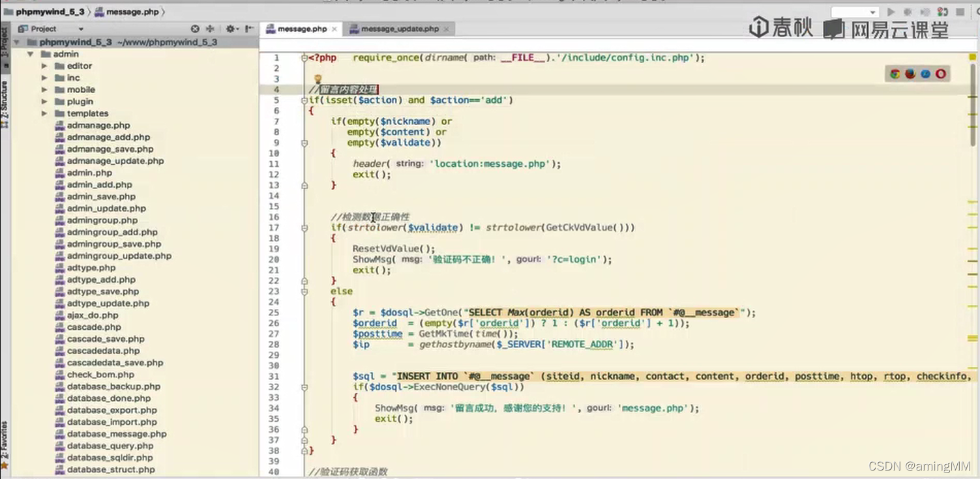Open the file in Firefox via browser icon
The image size is (980, 479).
point(910,74)
